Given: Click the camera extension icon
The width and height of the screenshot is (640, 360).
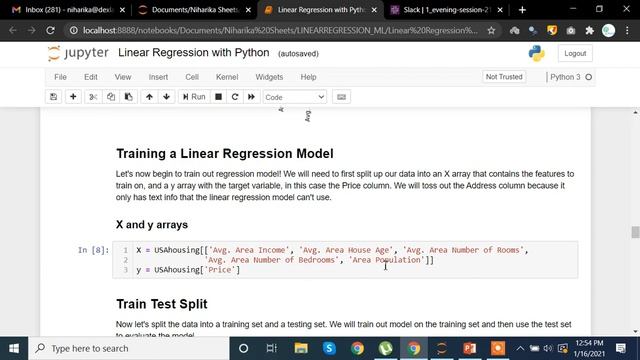Looking at the screenshot, I should 571,30.
